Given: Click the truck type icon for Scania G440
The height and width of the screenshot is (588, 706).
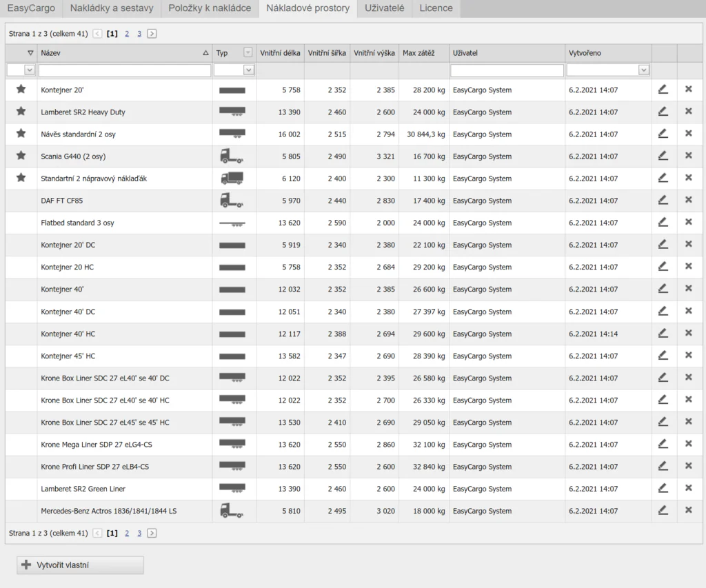Looking at the screenshot, I should (232, 156).
